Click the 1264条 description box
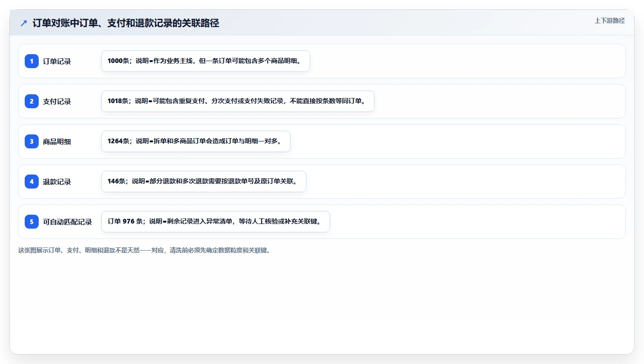The image size is (644, 364). click(x=196, y=141)
